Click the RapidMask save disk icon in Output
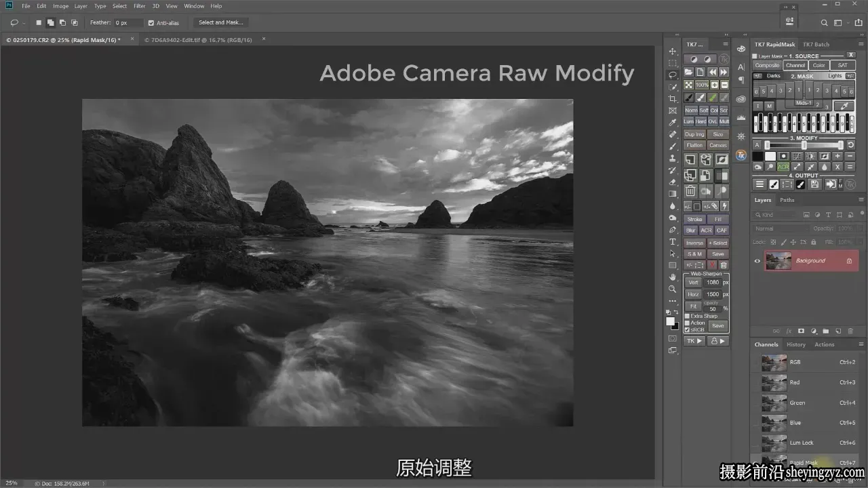This screenshot has height=488, width=868. tap(814, 184)
